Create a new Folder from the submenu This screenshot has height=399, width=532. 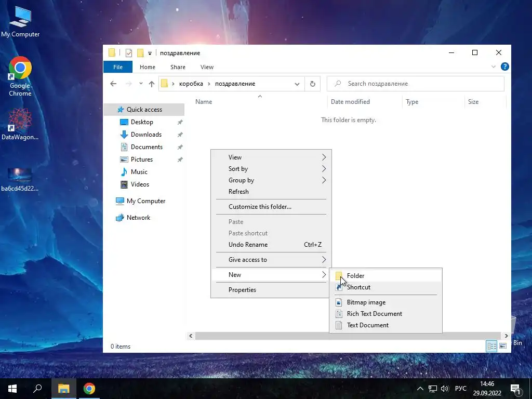point(385,276)
